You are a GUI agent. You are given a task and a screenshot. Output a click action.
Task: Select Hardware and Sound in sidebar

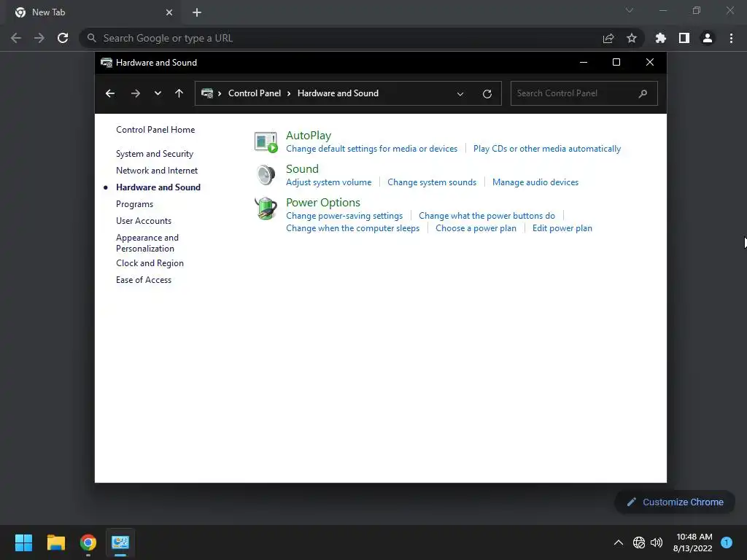158,187
